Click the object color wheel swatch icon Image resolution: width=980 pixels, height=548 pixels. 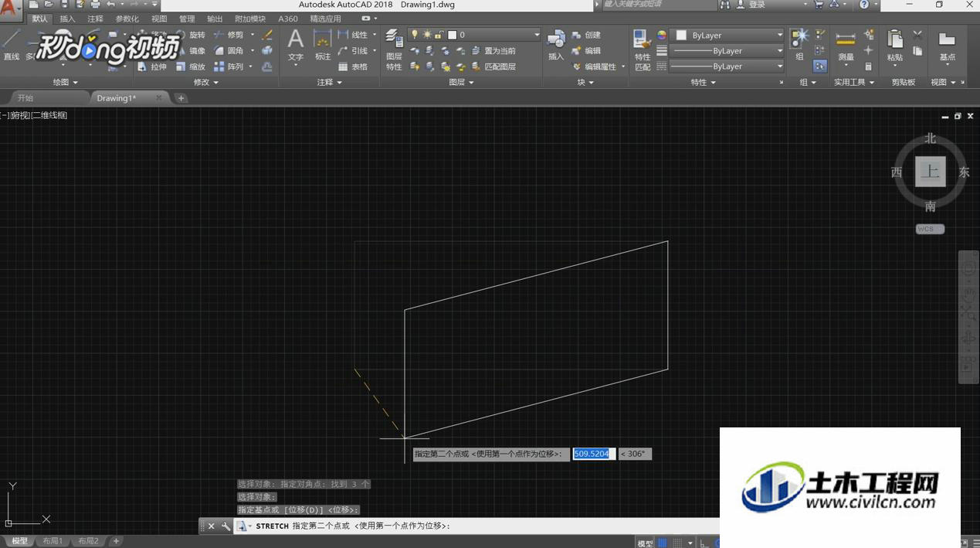(662, 35)
